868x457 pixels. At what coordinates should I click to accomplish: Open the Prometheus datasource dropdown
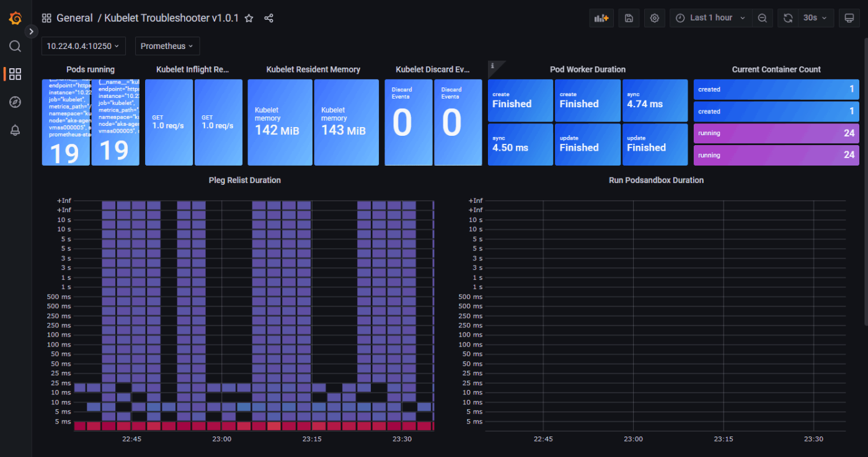pyautogui.click(x=167, y=46)
